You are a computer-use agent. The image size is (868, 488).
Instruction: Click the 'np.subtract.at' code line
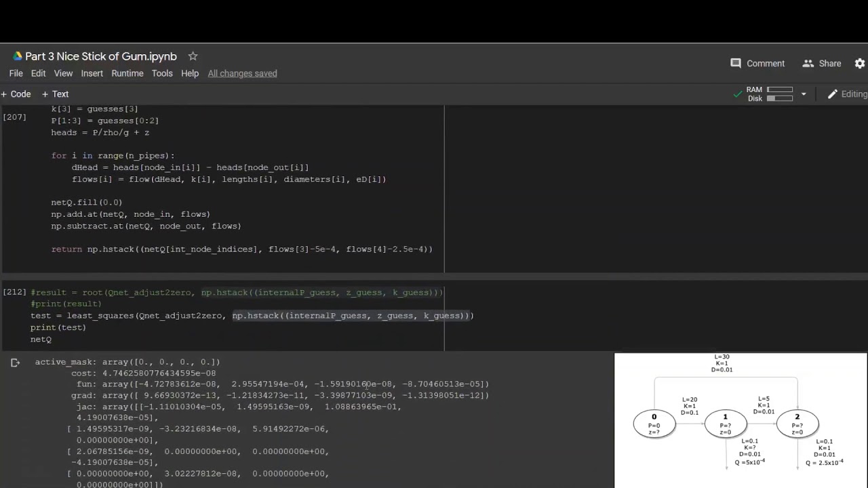click(x=146, y=226)
